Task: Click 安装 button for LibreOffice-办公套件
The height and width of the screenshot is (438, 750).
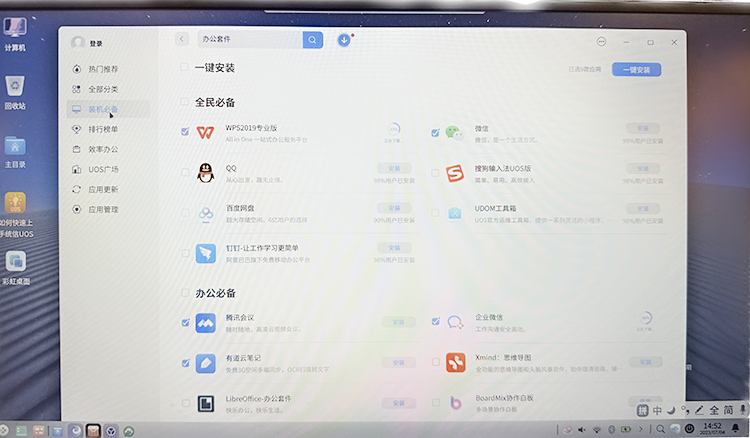Action: 398,403
